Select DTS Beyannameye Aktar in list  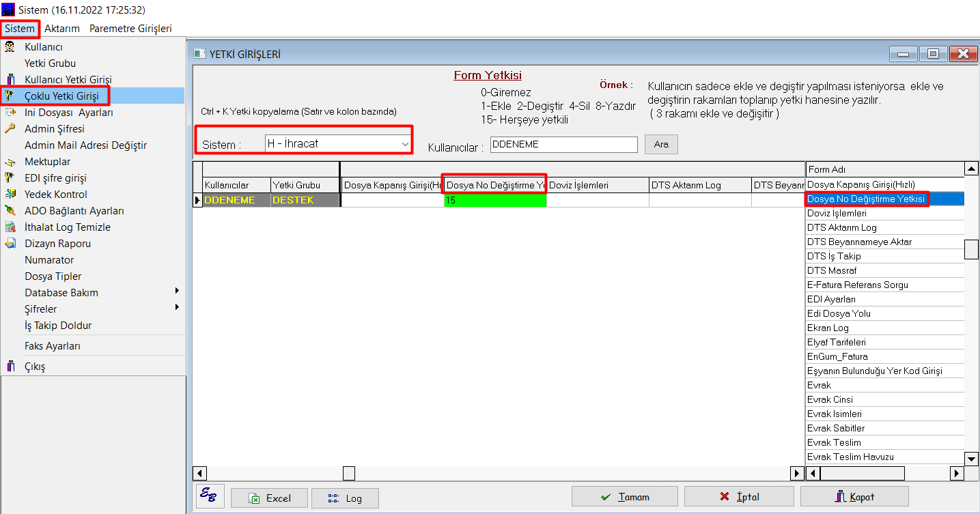885,242
